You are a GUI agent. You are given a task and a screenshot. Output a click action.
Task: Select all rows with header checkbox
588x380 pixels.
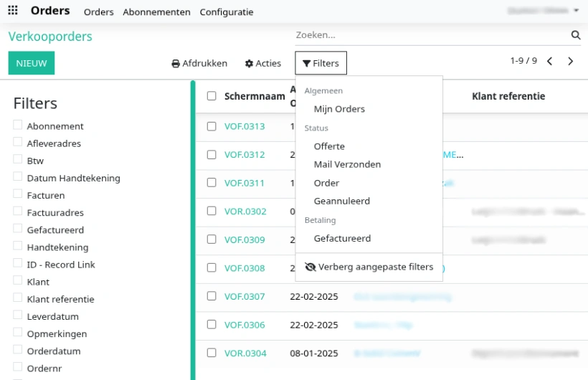(x=212, y=96)
